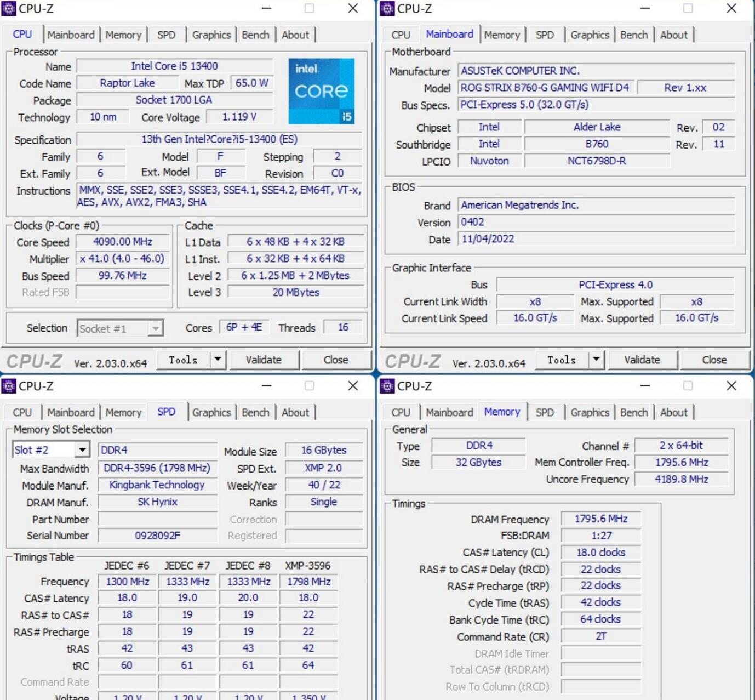
Task: Click CPU-Z title icon in the processor window
Action: point(9,8)
